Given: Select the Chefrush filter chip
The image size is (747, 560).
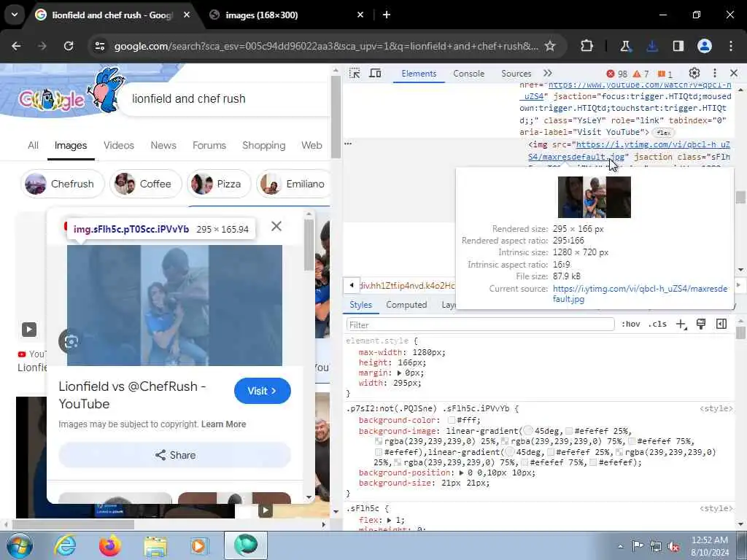Looking at the screenshot, I should coord(63,184).
